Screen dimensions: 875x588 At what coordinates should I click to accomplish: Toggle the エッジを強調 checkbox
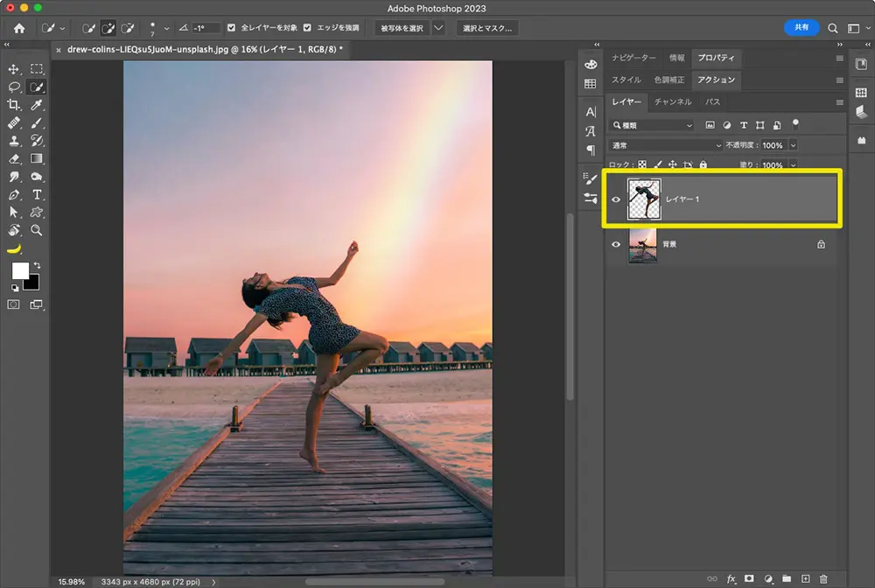307,28
